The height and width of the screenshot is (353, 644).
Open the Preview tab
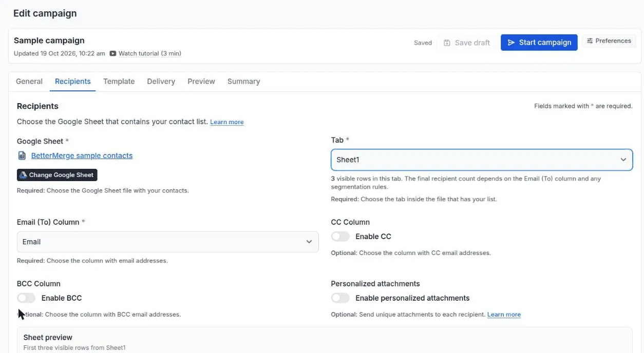[201, 82]
